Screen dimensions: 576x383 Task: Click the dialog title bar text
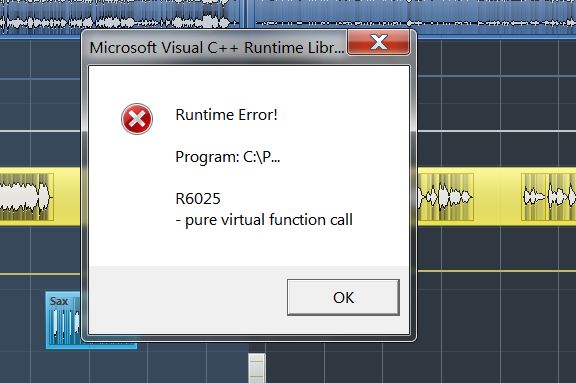(217, 48)
